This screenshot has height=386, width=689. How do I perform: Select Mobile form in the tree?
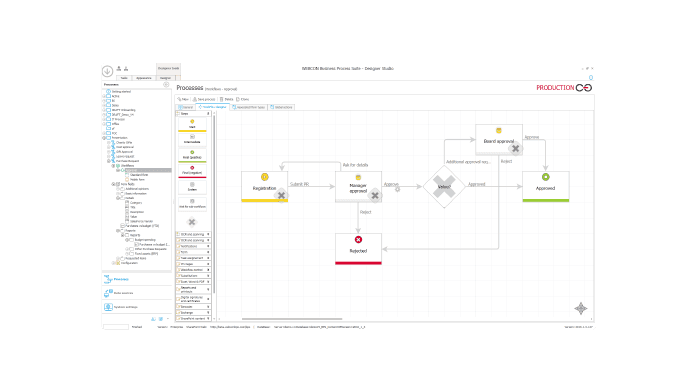(137, 179)
